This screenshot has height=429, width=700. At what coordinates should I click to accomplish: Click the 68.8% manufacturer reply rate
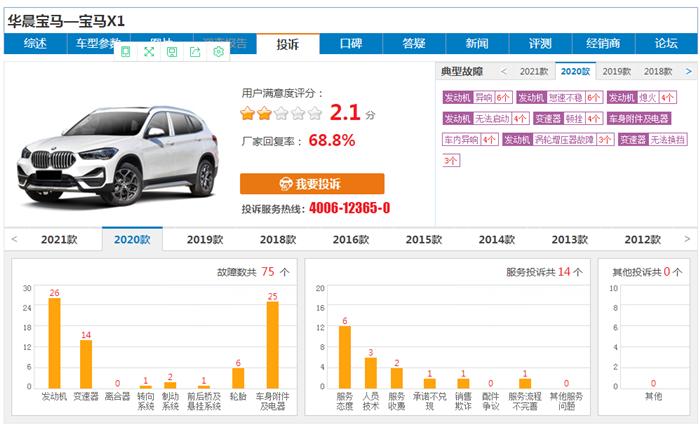pos(332,140)
